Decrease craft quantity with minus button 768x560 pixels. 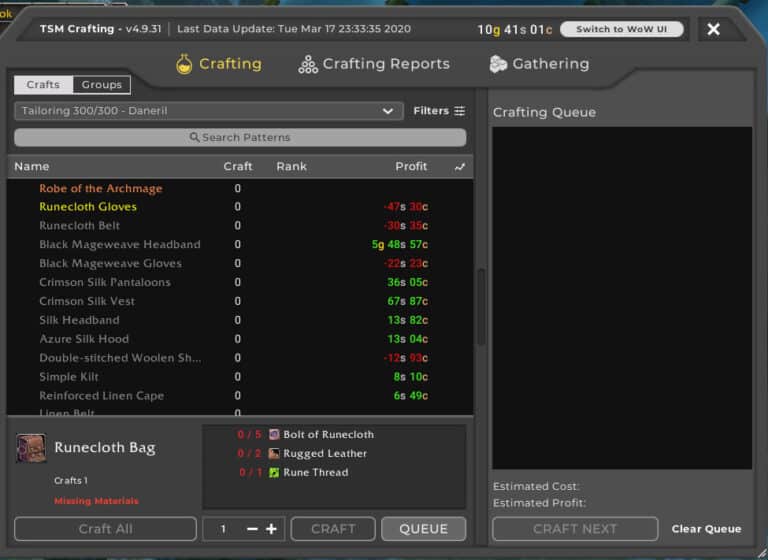pyautogui.click(x=252, y=529)
